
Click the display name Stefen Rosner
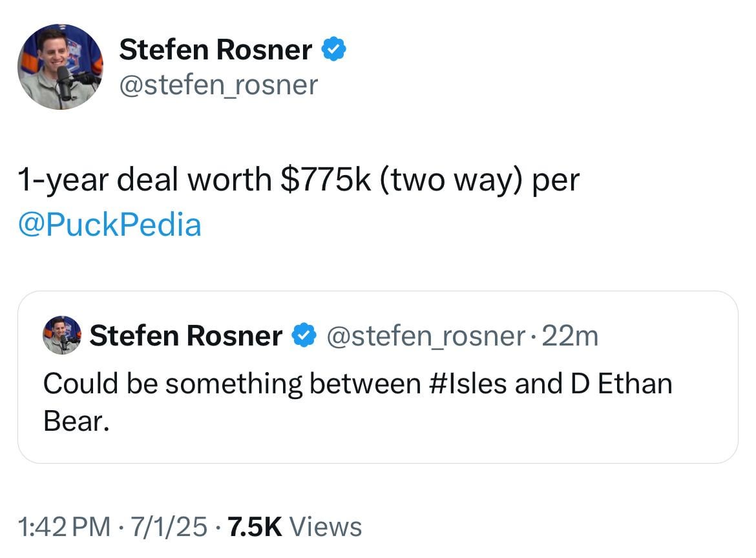click(215, 48)
